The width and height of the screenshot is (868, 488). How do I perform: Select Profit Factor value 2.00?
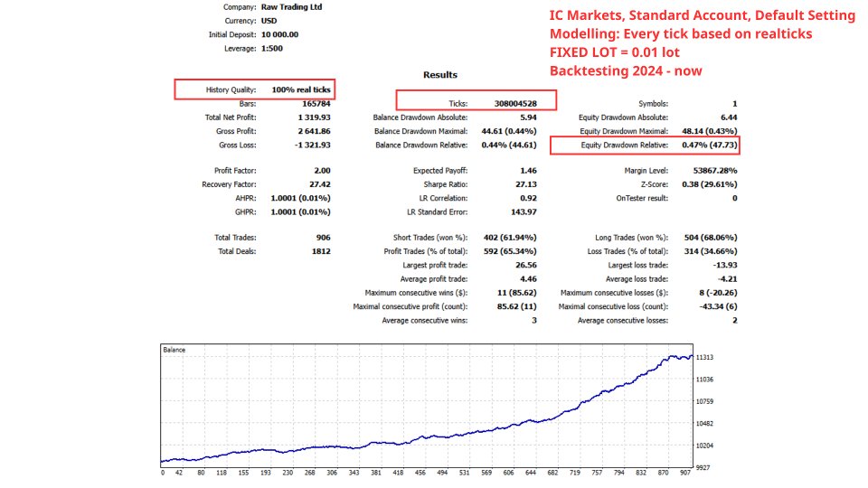[322, 171]
